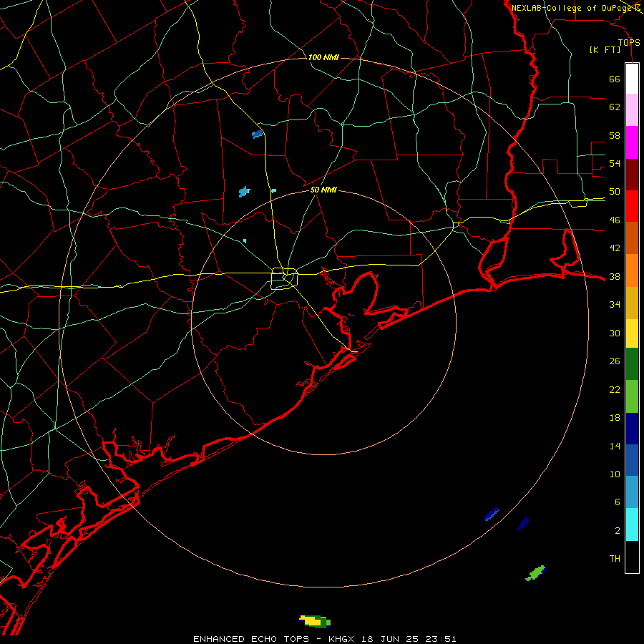644x644 pixels.
Task: Click the legend value "42"
Action: (615, 248)
